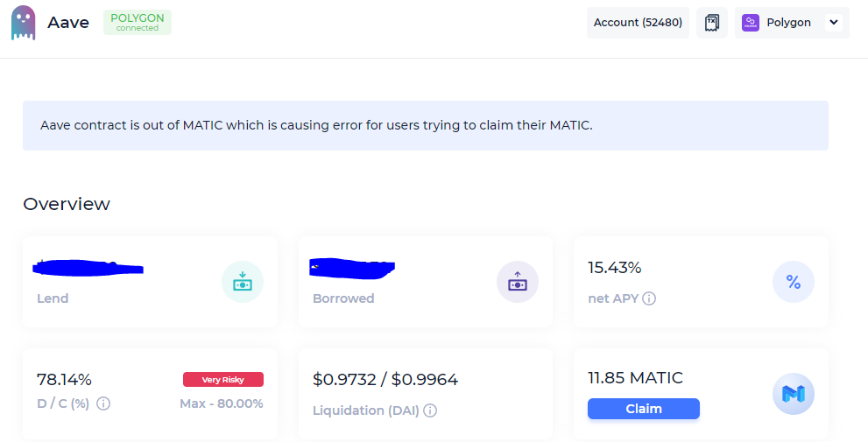Image resolution: width=868 pixels, height=442 pixels.
Task: Click the net APY percent icon
Action: (793, 282)
